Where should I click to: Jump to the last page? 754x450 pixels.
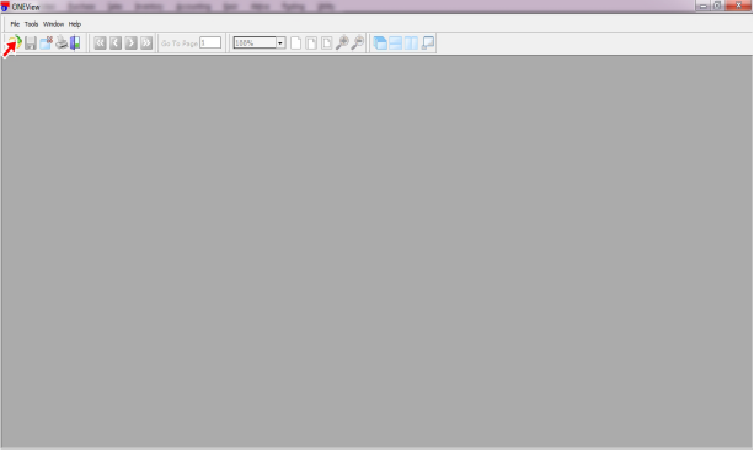pos(146,43)
